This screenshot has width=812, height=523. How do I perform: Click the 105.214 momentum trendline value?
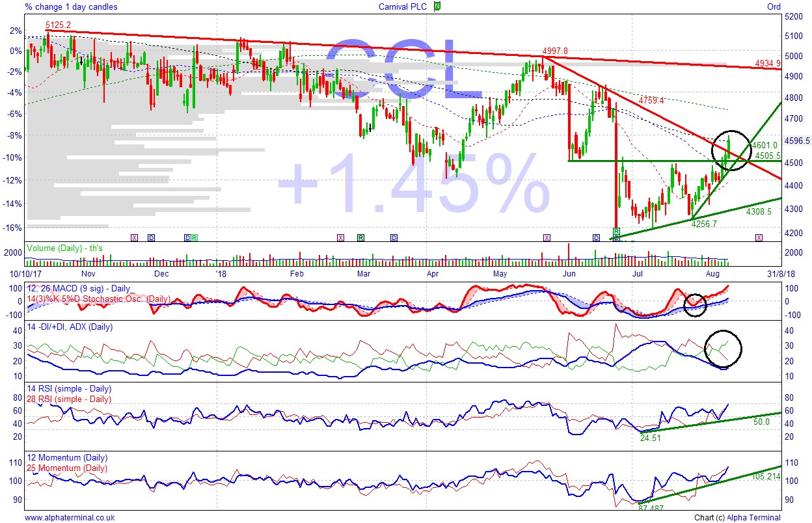point(766,476)
